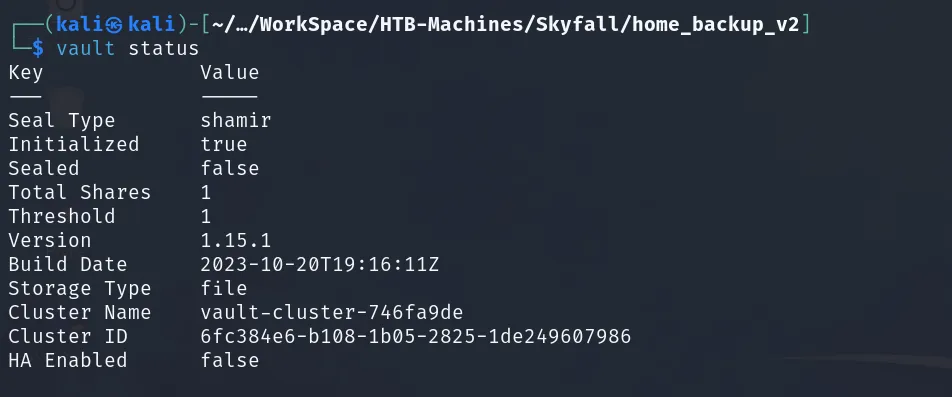This screenshot has width=952, height=397.
Task: Click the 'vault' command word
Action: (86, 48)
